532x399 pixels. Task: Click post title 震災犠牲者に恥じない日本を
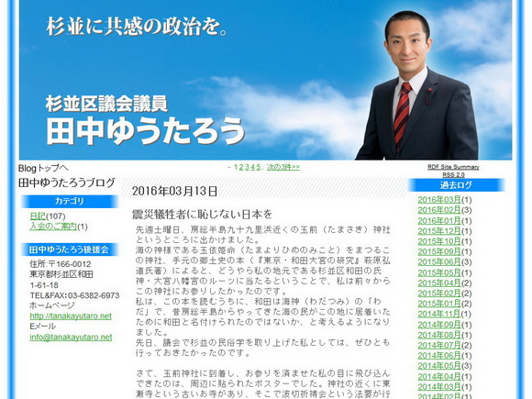coord(202,214)
